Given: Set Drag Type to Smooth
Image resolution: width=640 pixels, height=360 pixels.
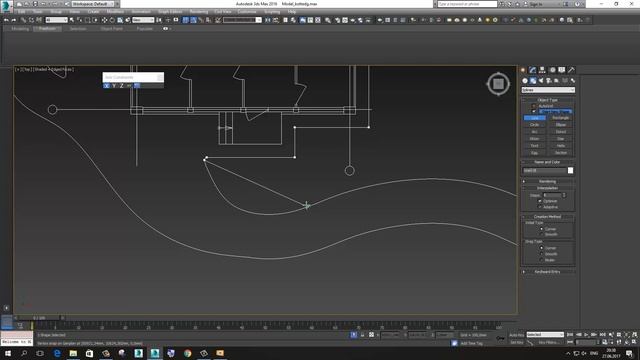Looking at the screenshot, I should pos(542,253).
